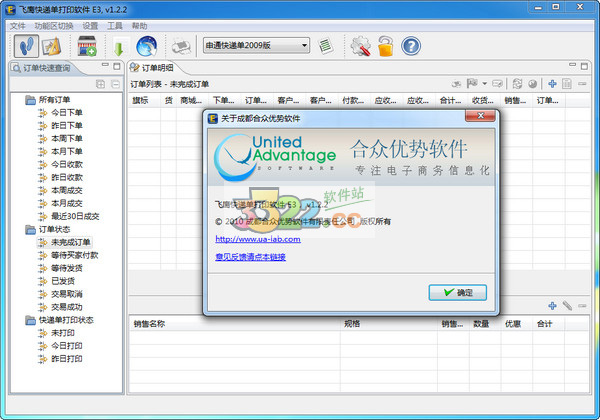Select 昨日收款 tree item

[60, 177]
